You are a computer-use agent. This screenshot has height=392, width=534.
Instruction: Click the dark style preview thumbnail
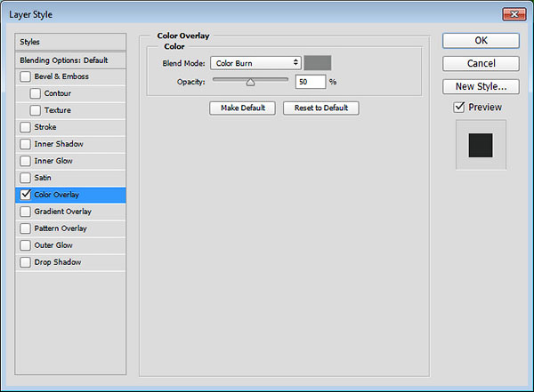tap(481, 145)
